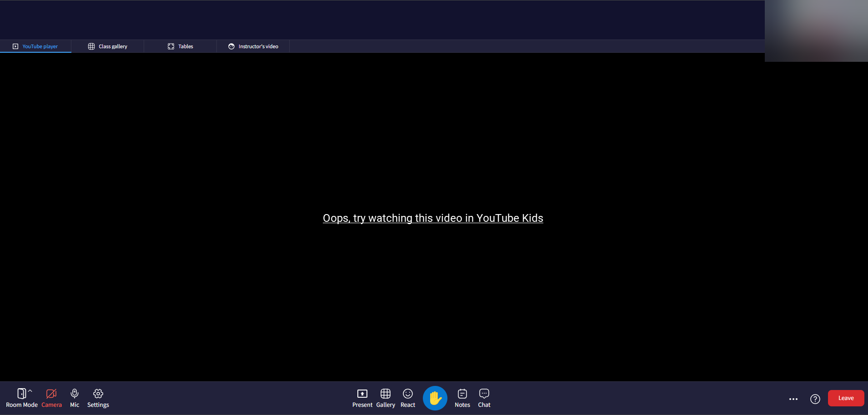Select the self-view video thumbnail
The image size is (868, 415).
[816, 31]
